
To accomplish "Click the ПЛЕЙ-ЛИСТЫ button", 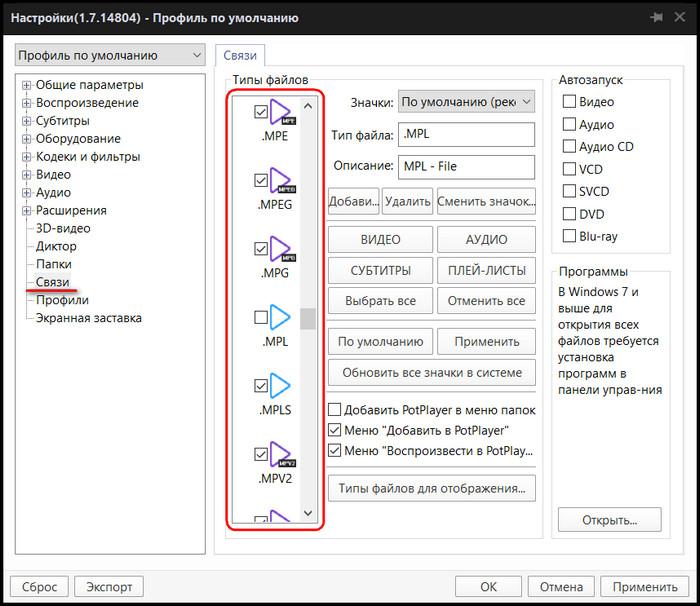I will pyautogui.click(x=486, y=271).
